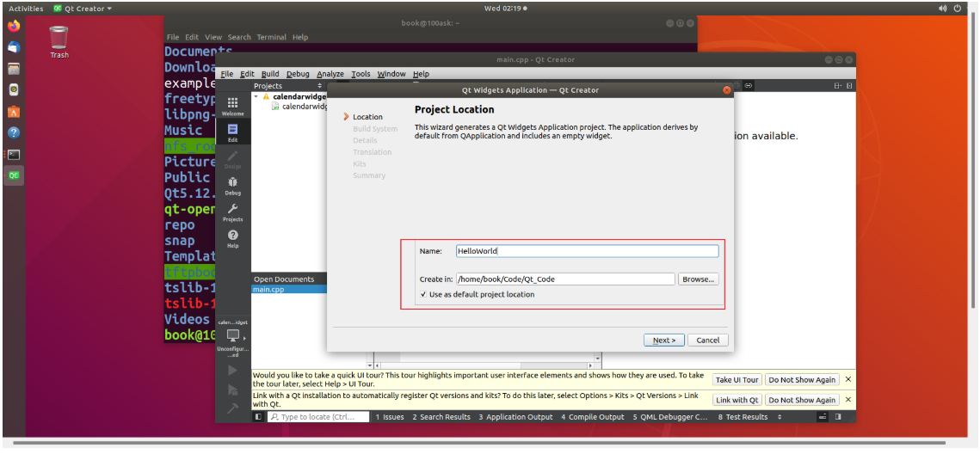Image resolution: width=980 pixels, height=454 pixels.
Task: Click the project Name input field
Action: tap(586, 251)
